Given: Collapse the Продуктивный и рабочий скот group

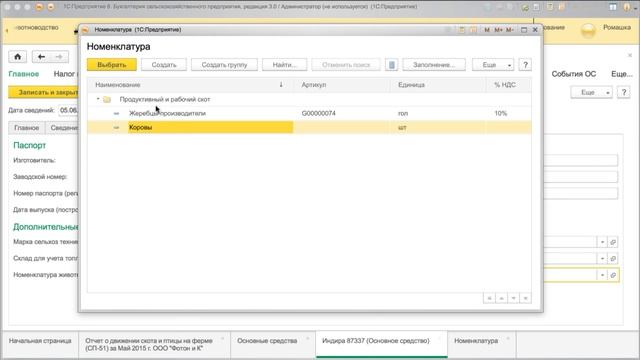Looking at the screenshot, I should [x=98, y=99].
